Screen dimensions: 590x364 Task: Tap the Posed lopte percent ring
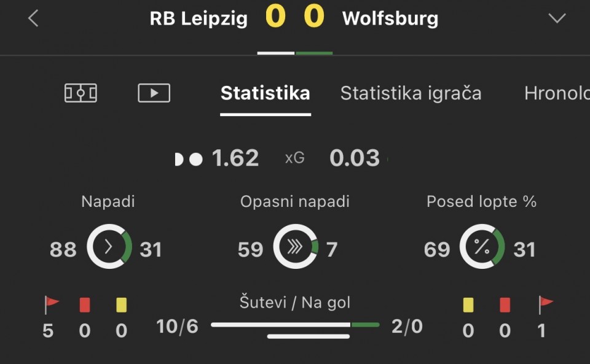(482, 247)
